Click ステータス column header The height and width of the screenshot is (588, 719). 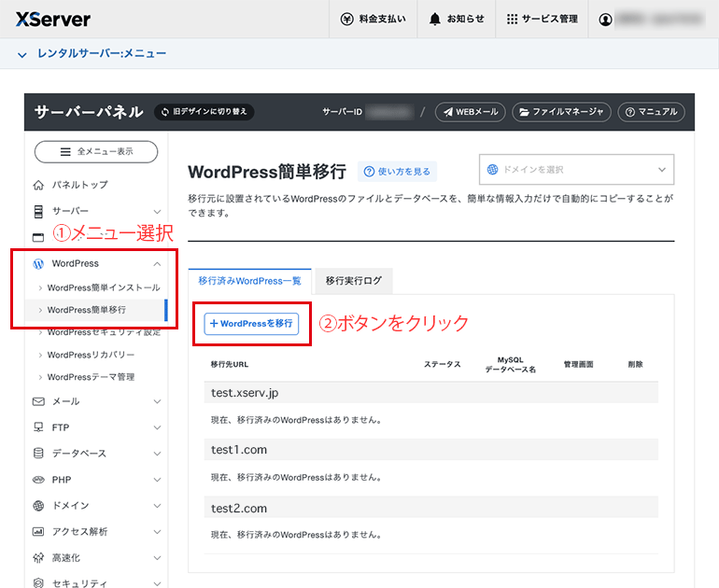[442, 364]
